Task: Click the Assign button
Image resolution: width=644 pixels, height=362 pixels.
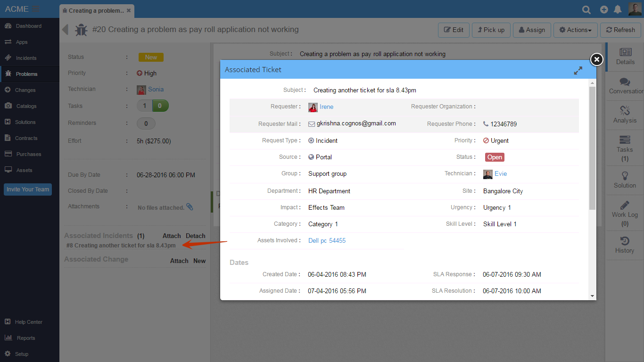Action: click(x=532, y=30)
